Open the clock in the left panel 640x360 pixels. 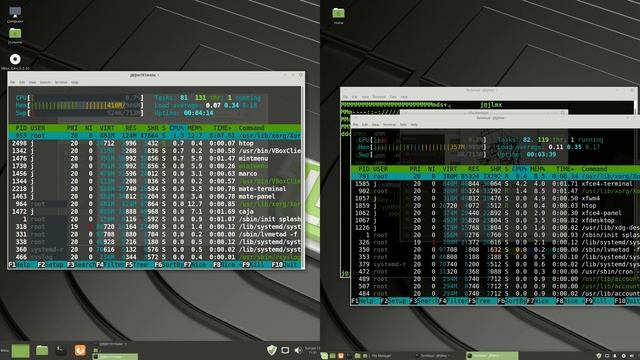click(313, 350)
